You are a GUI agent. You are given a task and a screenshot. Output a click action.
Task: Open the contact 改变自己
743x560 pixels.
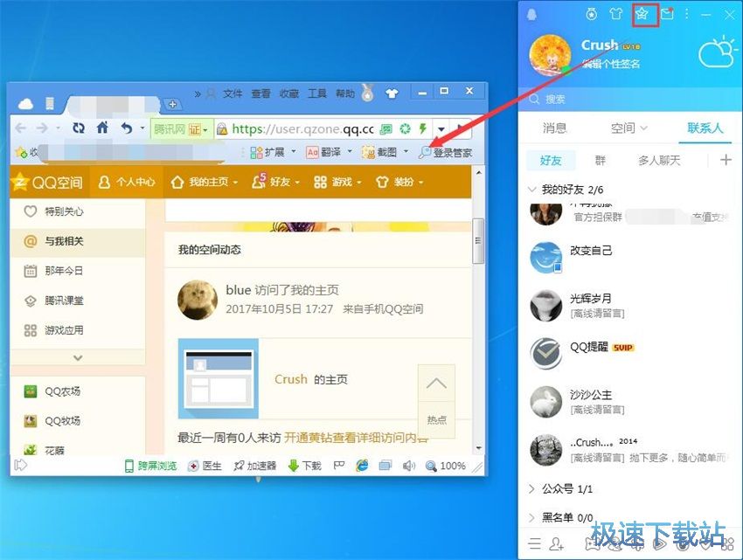coord(630,258)
